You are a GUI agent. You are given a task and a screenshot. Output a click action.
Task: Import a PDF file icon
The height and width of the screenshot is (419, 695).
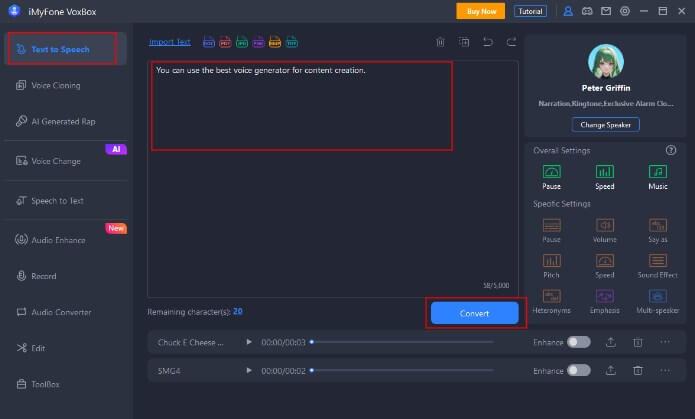pyautogui.click(x=225, y=42)
